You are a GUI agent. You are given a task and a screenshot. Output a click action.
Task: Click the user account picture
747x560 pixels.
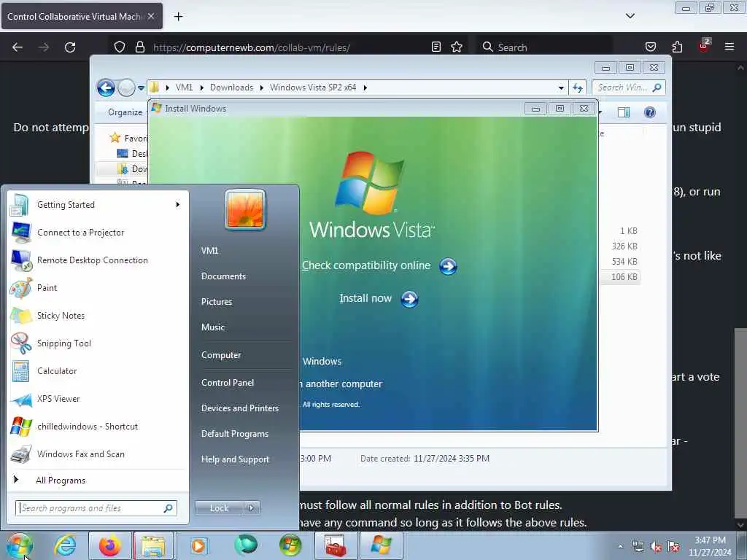click(245, 209)
